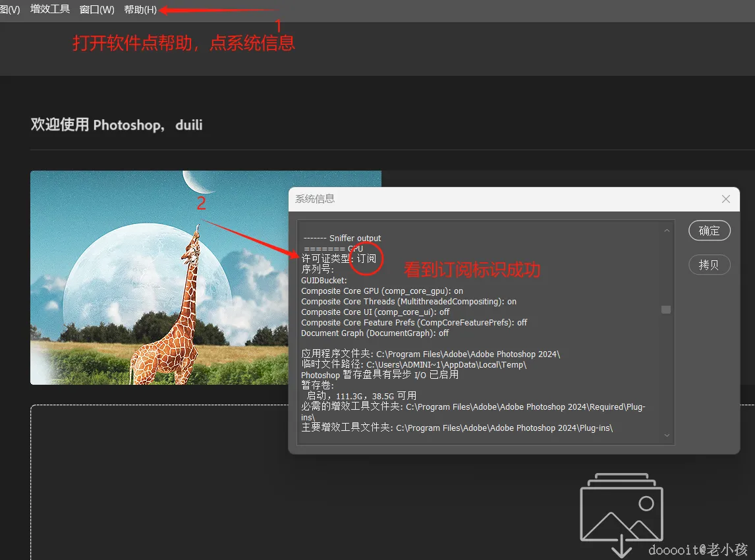
Task: Click the scrollbar down arrow in system info
Action: [x=666, y=435]
